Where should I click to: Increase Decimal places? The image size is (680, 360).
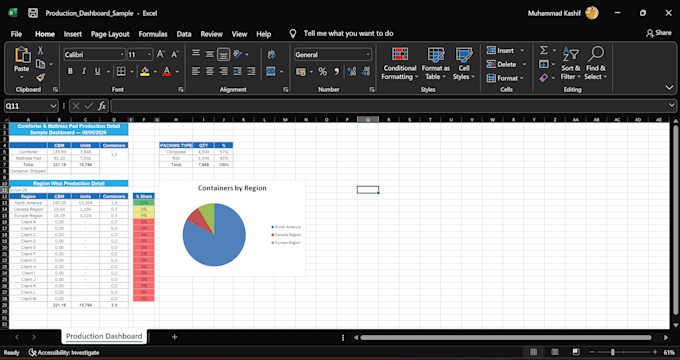click(352, 72)
